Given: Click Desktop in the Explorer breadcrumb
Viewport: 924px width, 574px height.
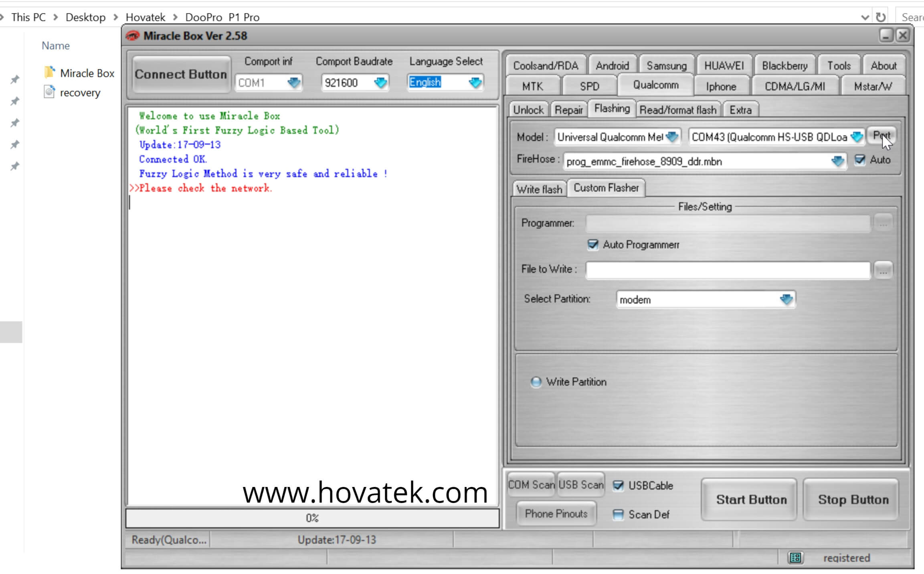Looking at the screenshot, I should 85,17.
